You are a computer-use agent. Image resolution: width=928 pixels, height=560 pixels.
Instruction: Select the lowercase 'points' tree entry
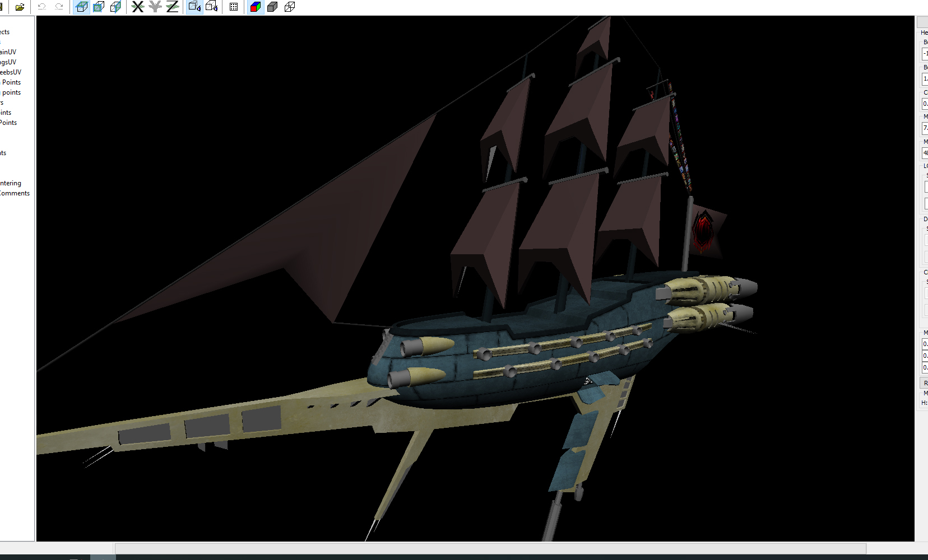11,92
